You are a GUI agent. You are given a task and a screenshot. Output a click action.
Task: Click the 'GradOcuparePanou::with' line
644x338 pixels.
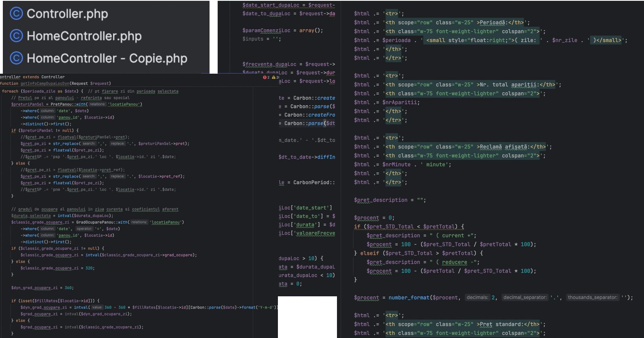pos(97,222)
